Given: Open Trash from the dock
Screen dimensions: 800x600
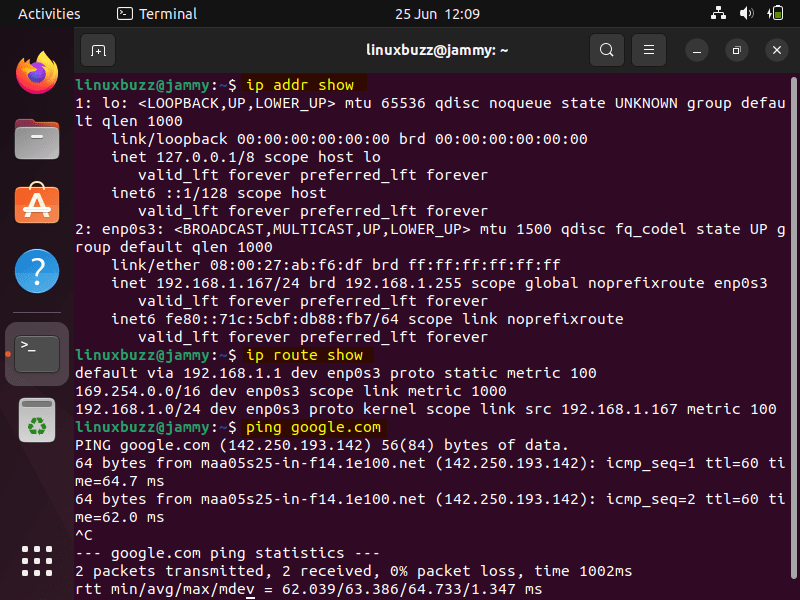Looking at the screenshot, I should pos(37,421).
